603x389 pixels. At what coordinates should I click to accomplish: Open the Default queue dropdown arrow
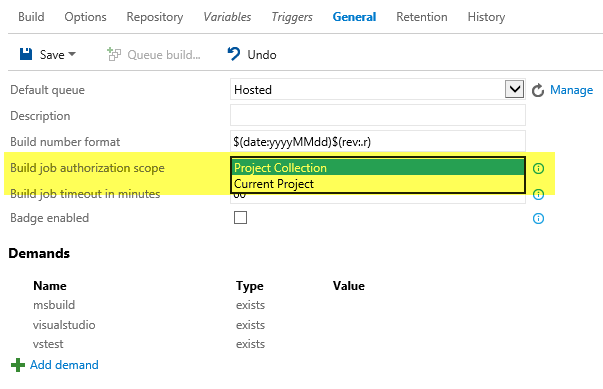pyautogui.click(x=514, y=90)
